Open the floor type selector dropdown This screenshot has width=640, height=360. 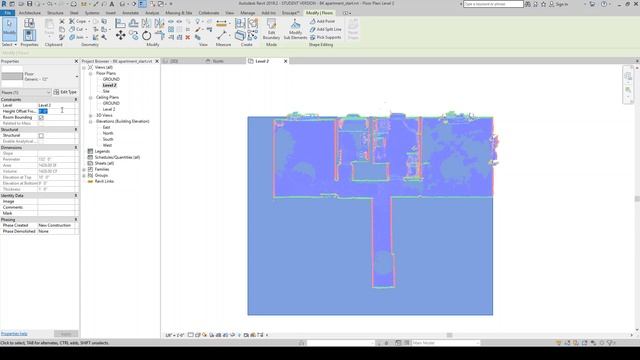[76, 76]
